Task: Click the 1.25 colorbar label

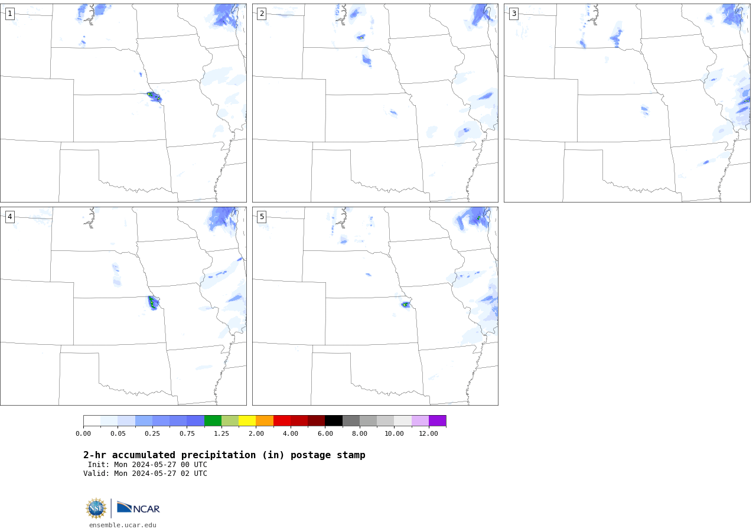Action: 221,433
